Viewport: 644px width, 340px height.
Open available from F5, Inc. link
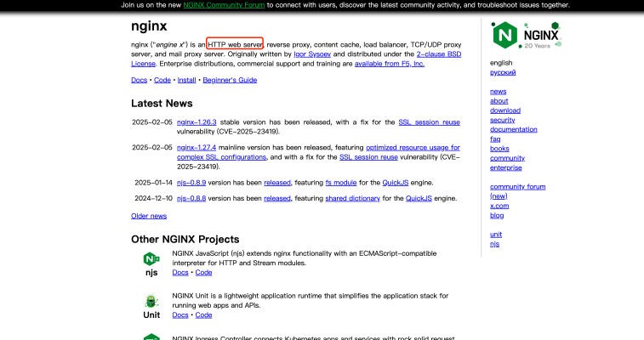point(390,63)
